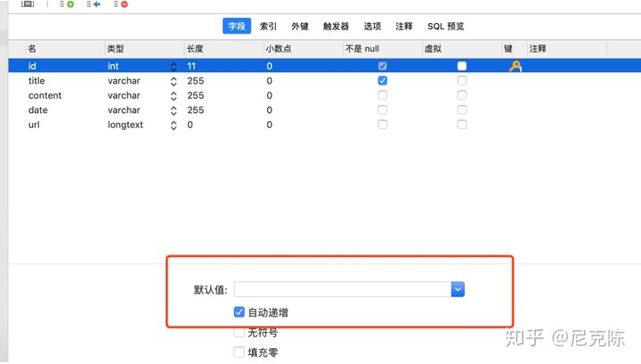Click decimal value 0 in title row
The height and width of the screenshot is (364, 641).
[x=269, y=80]
